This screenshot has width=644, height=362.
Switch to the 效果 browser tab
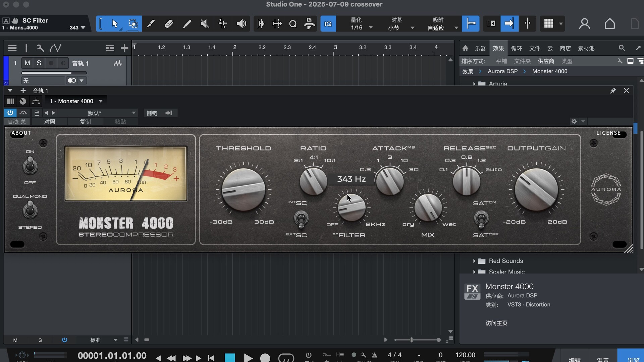(498, 48)
